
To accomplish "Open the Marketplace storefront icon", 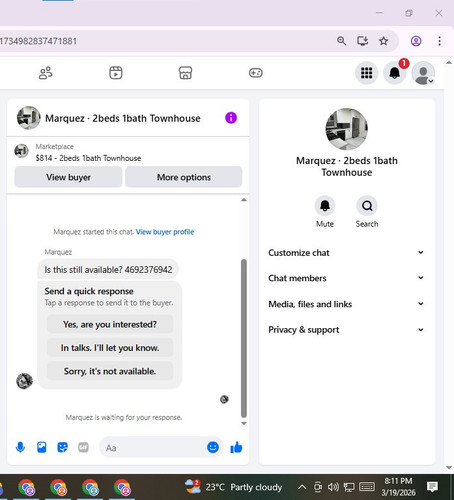I will tap(185, 73).
